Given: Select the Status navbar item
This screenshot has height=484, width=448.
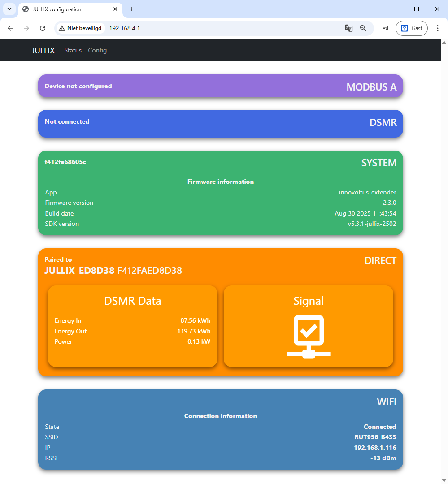Looking at the screenshot, I should click(73, 50).
